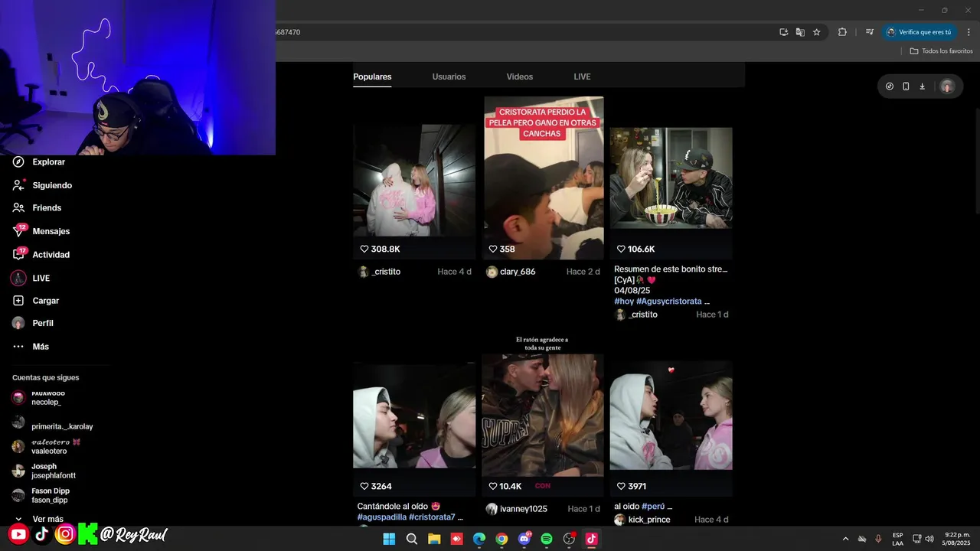Click the #Agusycristorata hashtag

[x=668, y=302]
